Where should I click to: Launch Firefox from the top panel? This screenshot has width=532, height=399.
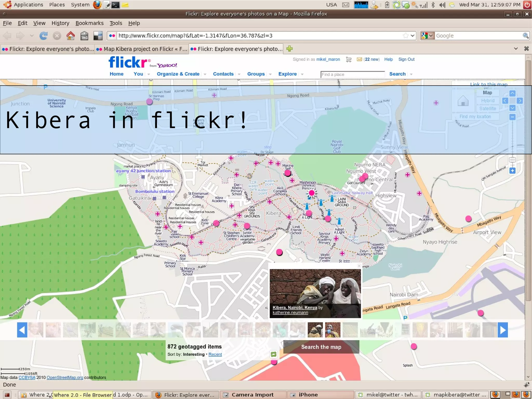tap(97, 5)
